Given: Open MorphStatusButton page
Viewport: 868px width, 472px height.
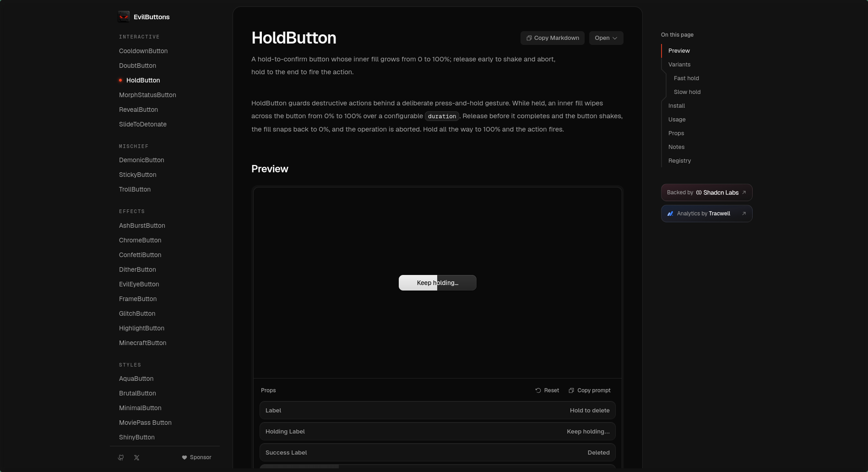Looking at the screenshot, I should coord(147,95).
